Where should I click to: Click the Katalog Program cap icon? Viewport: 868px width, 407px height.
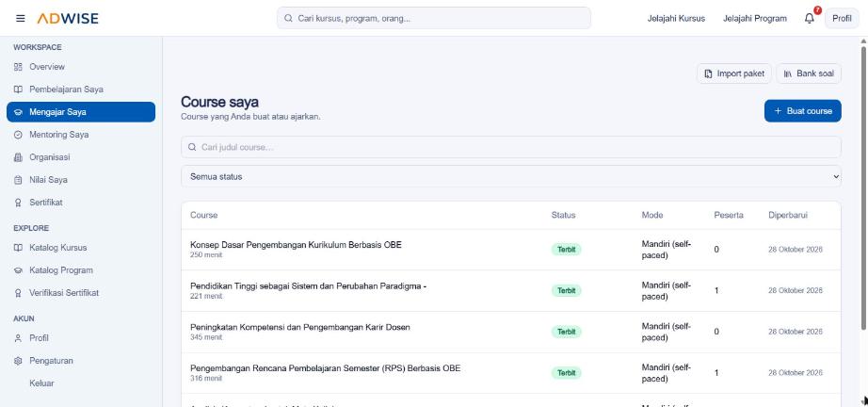(x=18, y=270)
